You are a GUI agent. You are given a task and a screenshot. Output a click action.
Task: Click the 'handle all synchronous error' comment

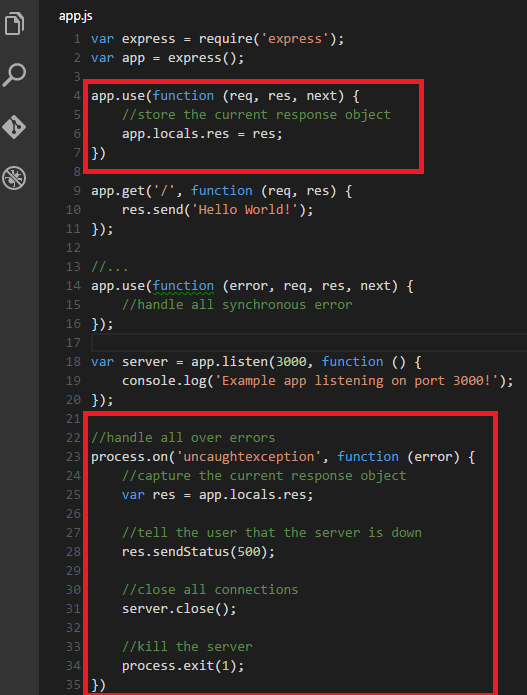pyautogui.click(x=237, y=305)
